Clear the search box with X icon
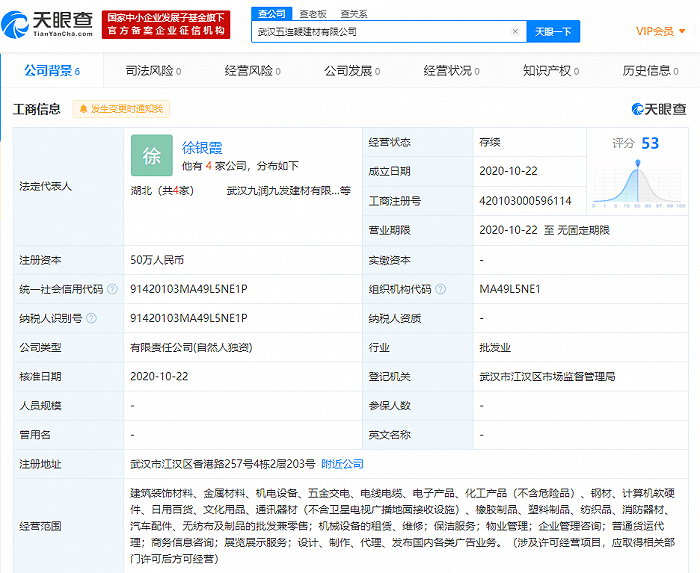The height and width of the screenshot is (573, 700). pyautogui.click(x=515, y=31)
